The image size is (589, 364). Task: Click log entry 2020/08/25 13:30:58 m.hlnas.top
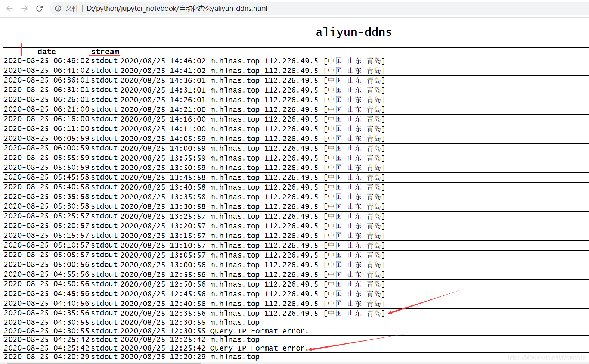(x=252, y=206)
